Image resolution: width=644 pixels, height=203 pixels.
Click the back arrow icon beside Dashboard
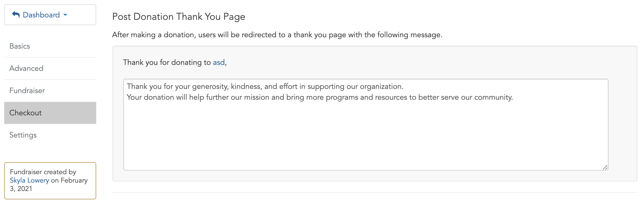coord(16,15)
